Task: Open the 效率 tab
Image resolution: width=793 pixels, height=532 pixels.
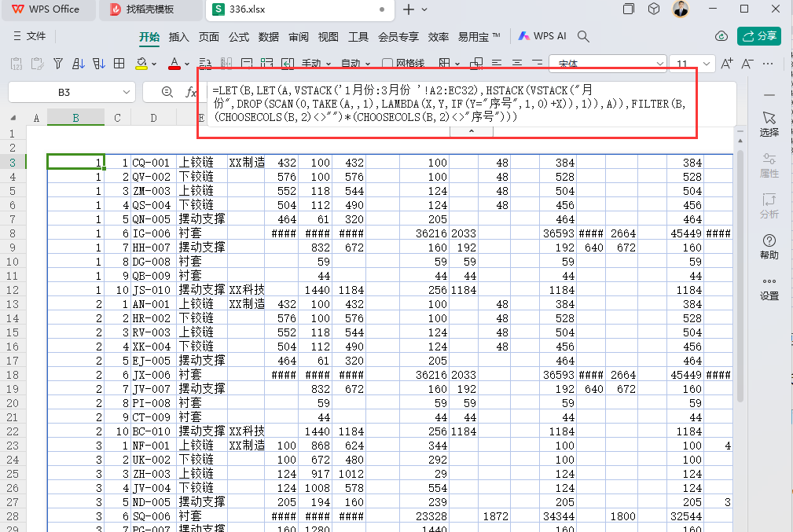Action: [439, 37]
